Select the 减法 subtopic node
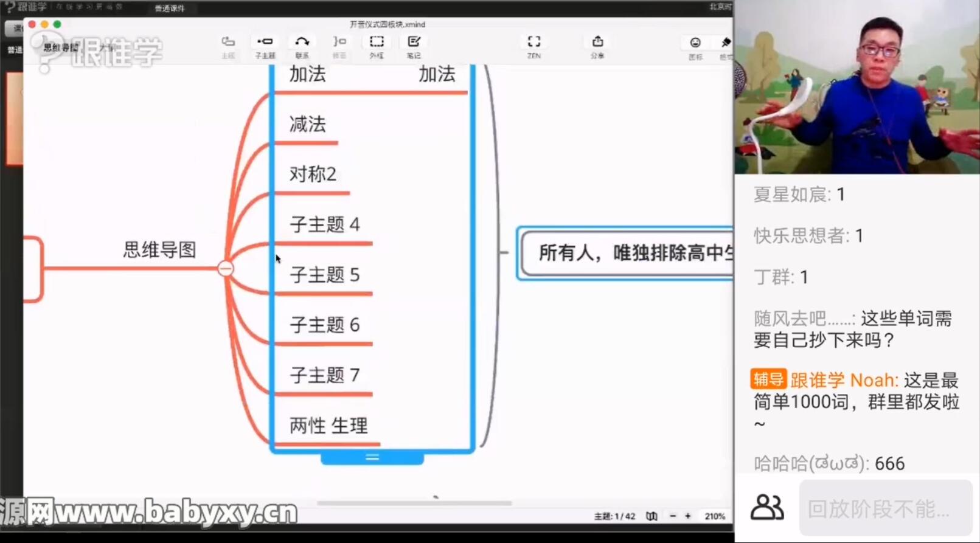The height and width of the screenshot is (543, 980). click(x=307, y=125)
